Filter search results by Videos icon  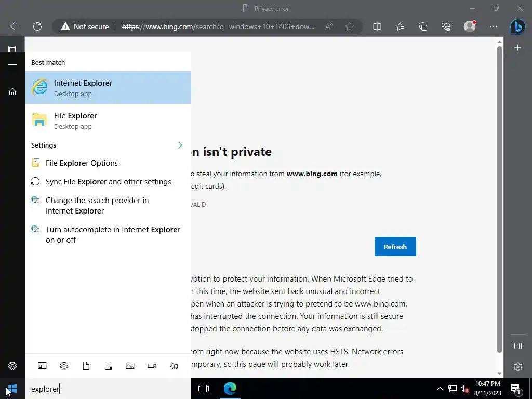[x=152, y=366]
